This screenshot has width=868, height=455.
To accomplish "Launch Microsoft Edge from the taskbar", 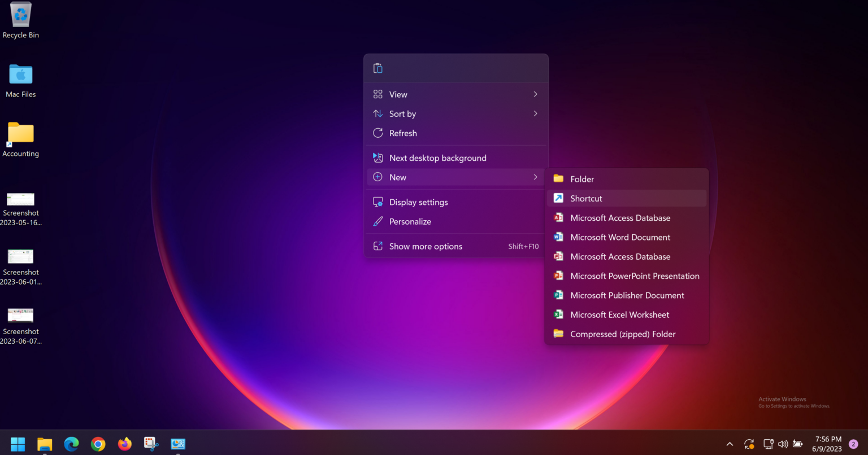I will pos(71,444).
